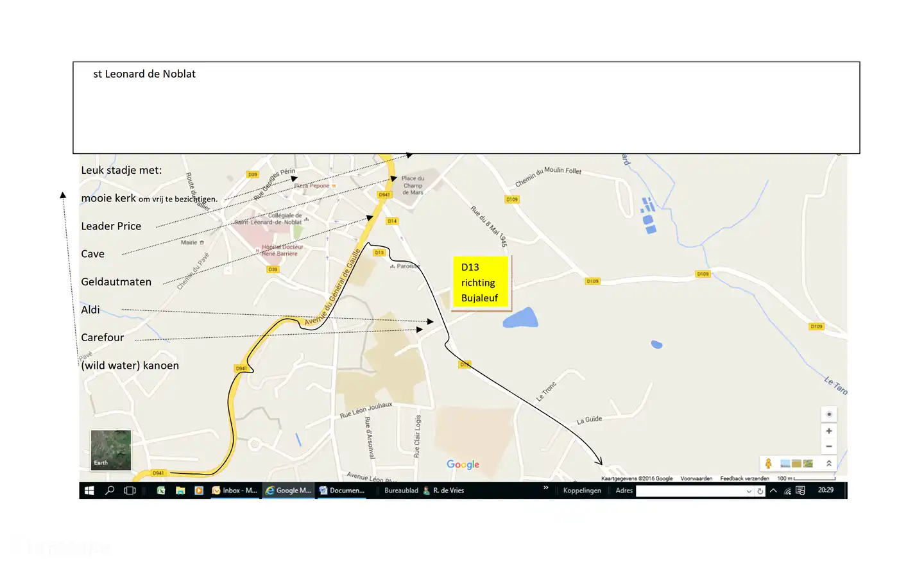Open File Explorer from the taskbar
The image size is (924, 572).
[180, 491]
